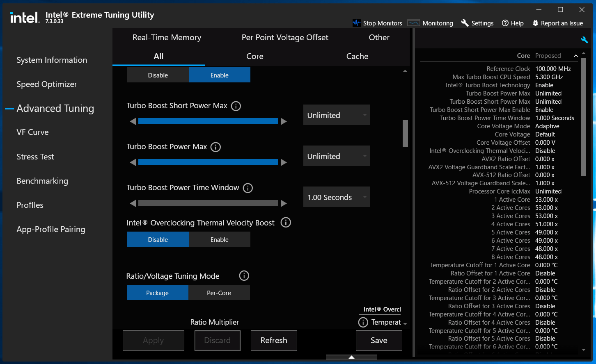
Task: Select top Disable toggle above Turbo Boost Short Power
Action: (158, 75)
